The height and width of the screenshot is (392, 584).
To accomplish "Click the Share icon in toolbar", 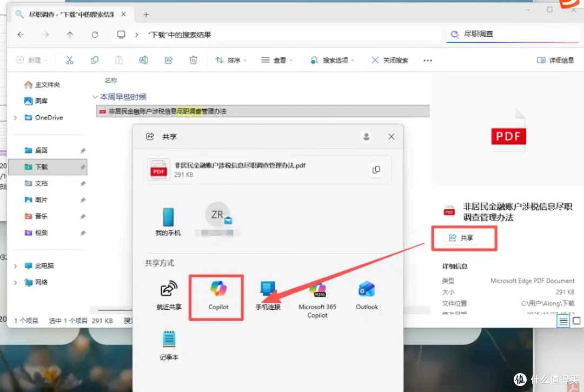I will tap(168, 60).
